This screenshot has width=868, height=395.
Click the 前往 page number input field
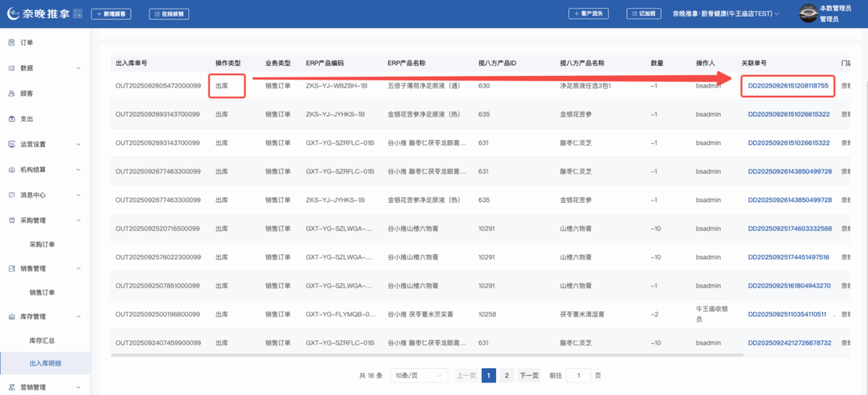[578, 376]
